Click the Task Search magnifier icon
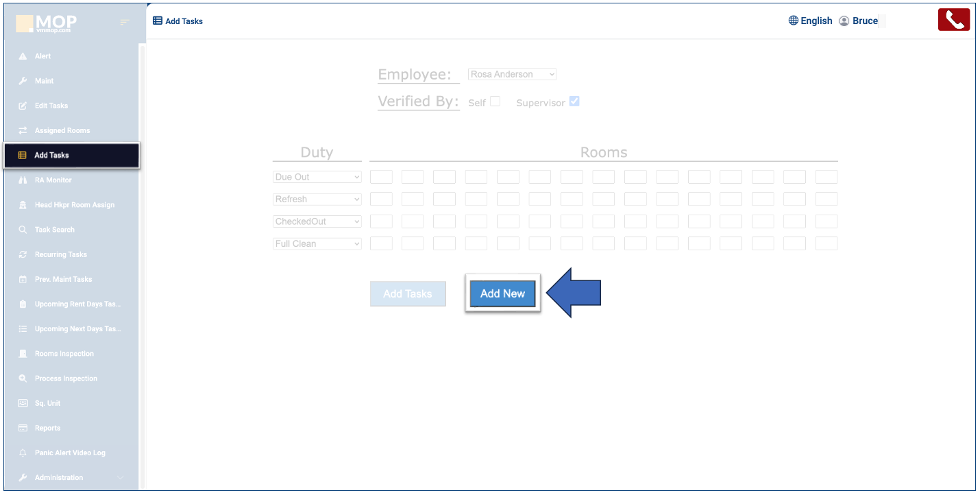Screen dimensions: 980x495 click(x=23, y=230)
